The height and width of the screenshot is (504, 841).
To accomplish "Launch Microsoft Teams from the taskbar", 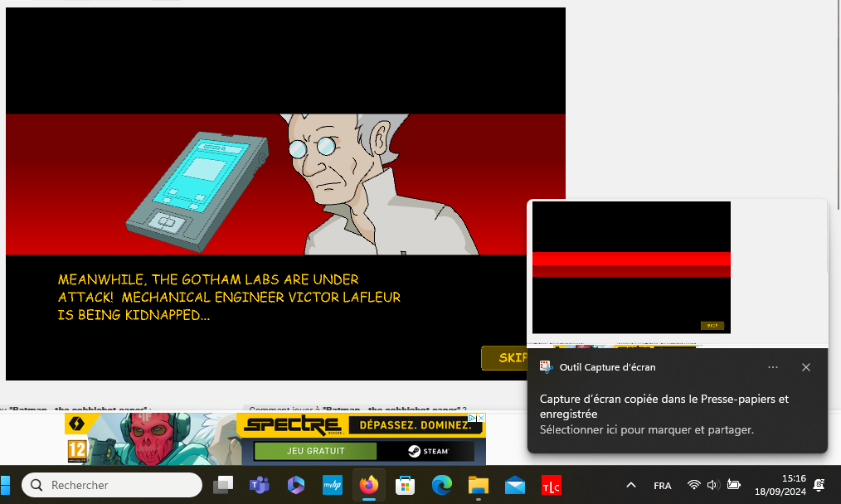I will (x=260, y=485).
